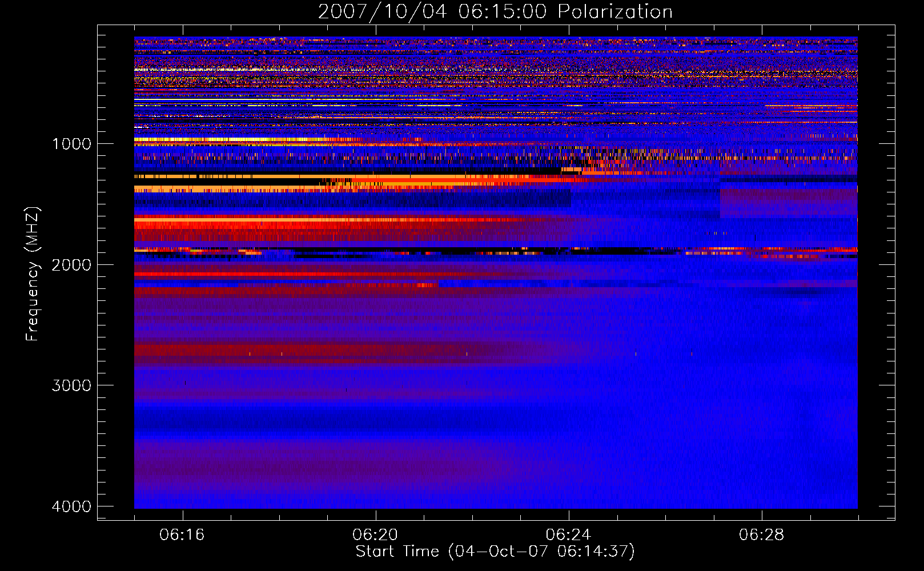Click the 'Start Time (04-Oct-07 06:14:37)' label
This screenshot has width=924, height=571.
tap(495, 552)
